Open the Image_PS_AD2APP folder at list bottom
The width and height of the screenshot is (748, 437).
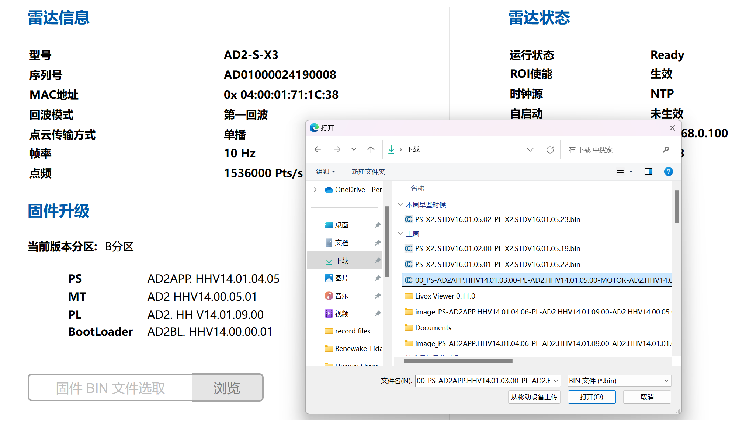point(537,343)
